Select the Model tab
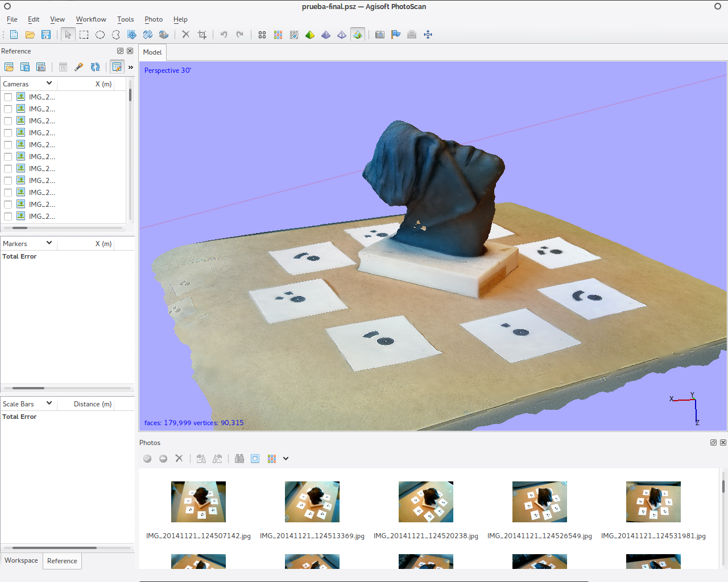 (x=152, y=52)
